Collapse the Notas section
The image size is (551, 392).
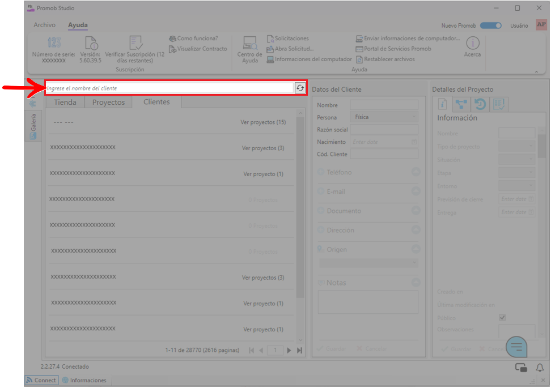click(416, 283)
